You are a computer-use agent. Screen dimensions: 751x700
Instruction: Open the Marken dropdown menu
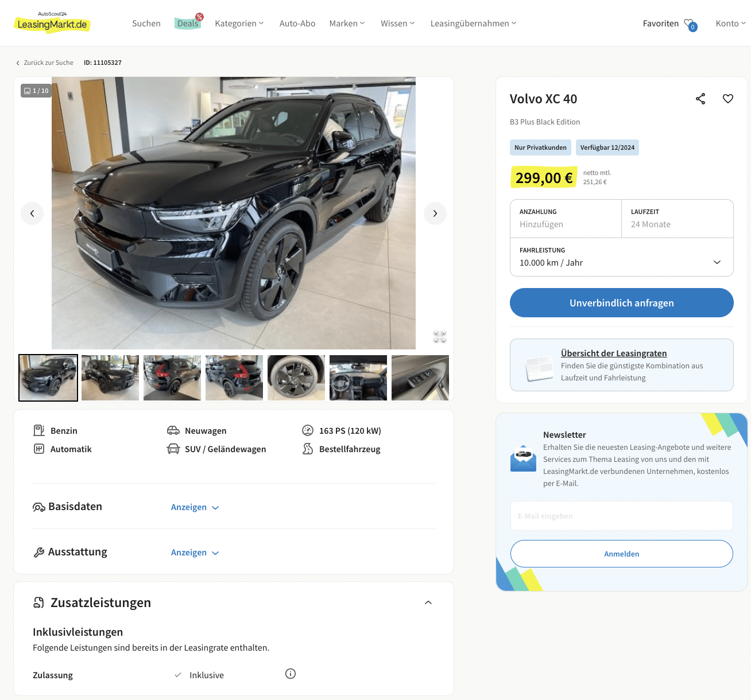[347, 24]
